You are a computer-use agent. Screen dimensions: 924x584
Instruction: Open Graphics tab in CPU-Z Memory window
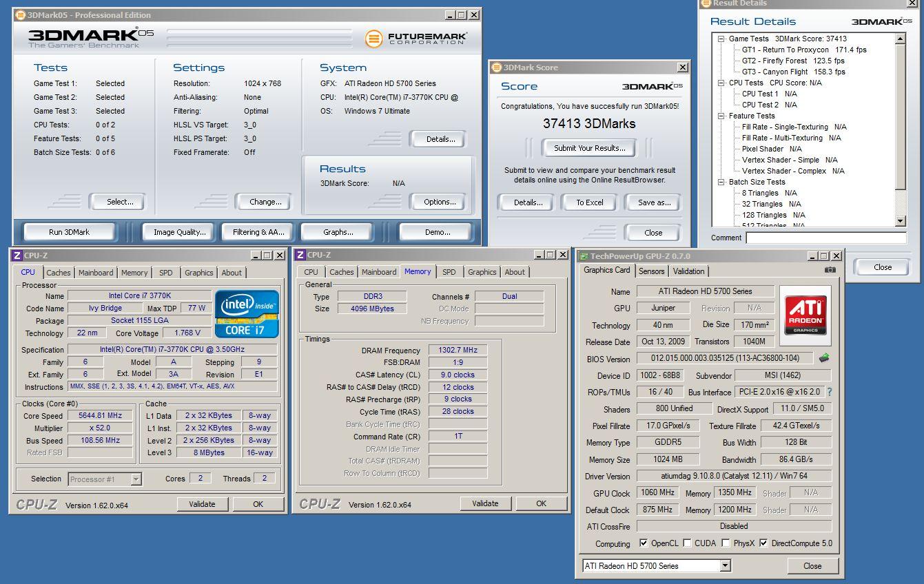(482, 272)
